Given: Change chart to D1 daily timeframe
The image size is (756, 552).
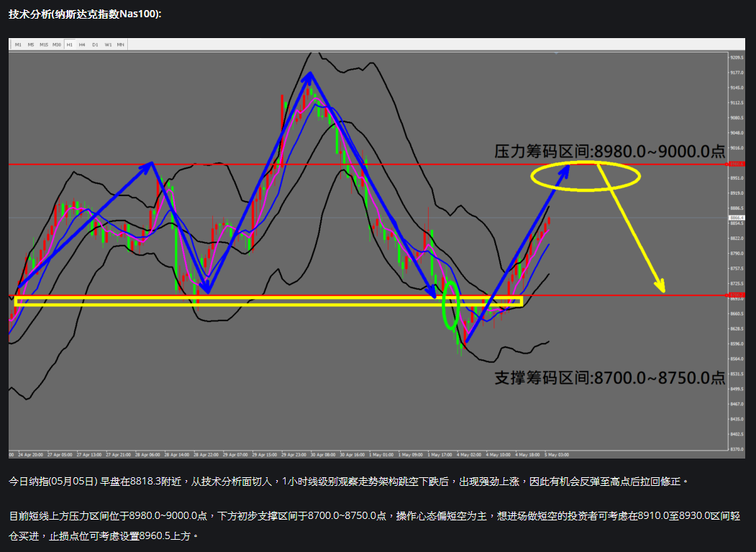Looking at the screenshot, I should [95, 45].
